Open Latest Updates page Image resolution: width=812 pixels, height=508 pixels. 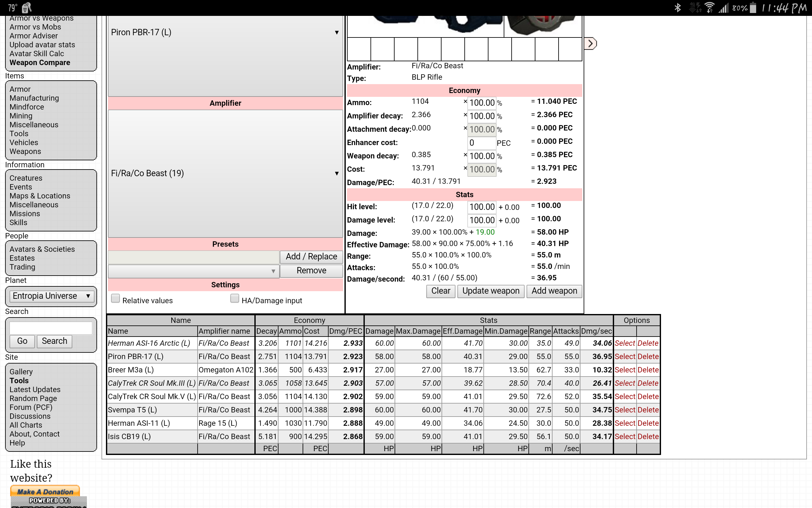tap(35, 390)
